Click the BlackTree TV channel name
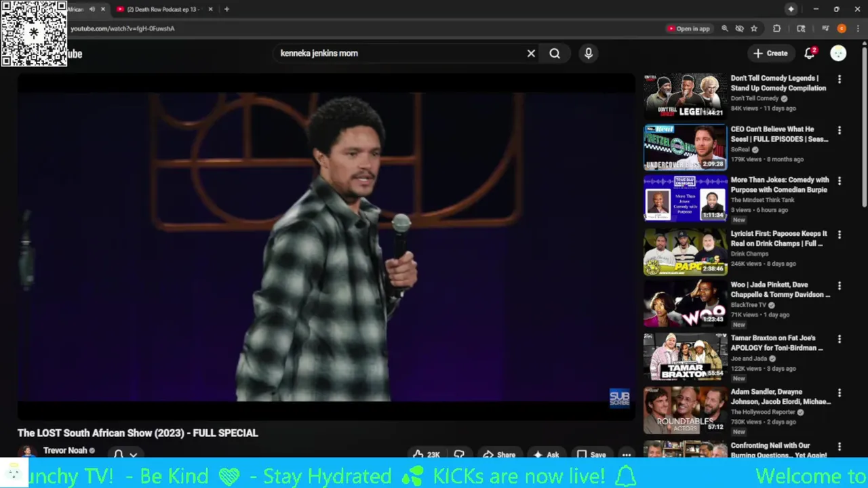 [x=748, y=305]
